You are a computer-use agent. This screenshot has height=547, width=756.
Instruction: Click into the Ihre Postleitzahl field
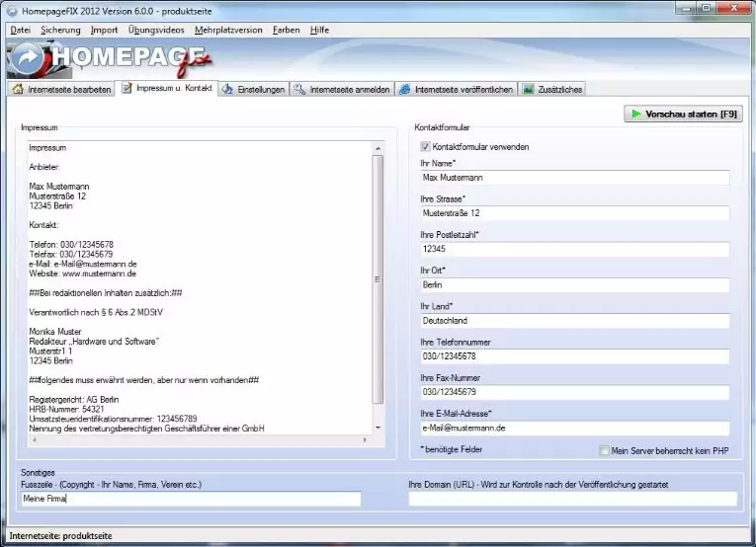click(x=575, y=249)
